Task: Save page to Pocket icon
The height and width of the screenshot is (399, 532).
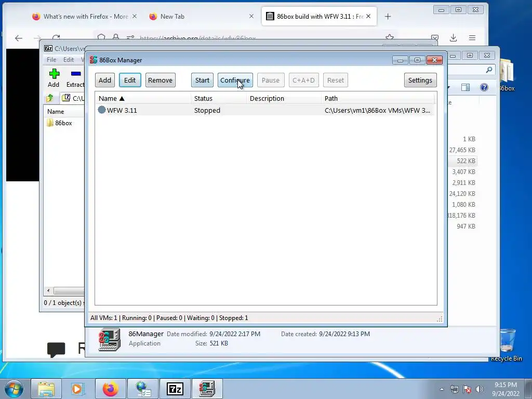Action: click(x=435, y=37)
